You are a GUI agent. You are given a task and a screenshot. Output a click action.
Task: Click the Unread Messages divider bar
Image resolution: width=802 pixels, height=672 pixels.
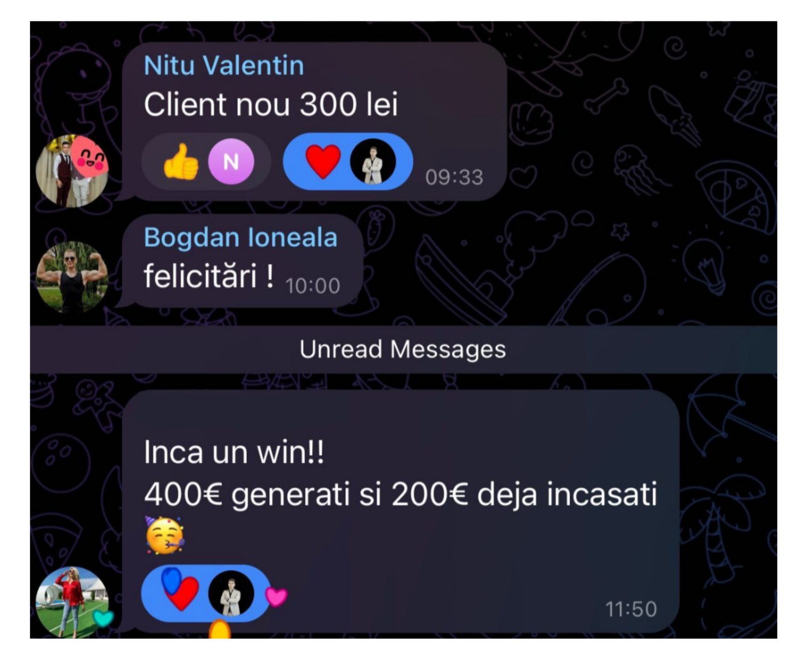[x=403, y=349]
